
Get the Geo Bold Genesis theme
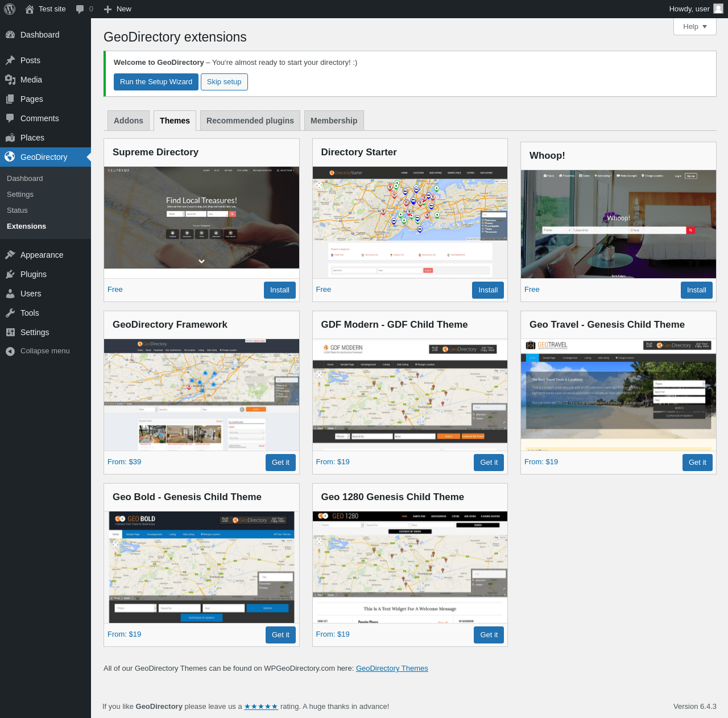(280, 635)
